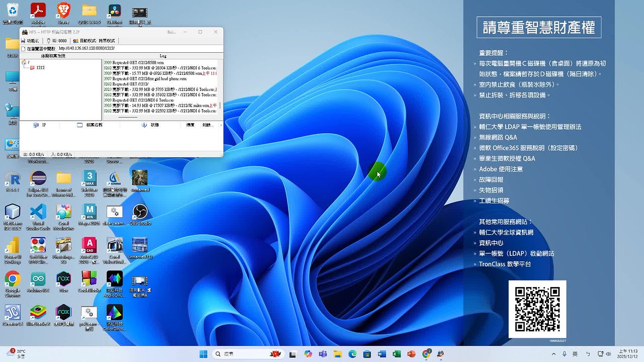Open the HFS 功能表 menu
This screenshot has width=644, height=362.
30,41
